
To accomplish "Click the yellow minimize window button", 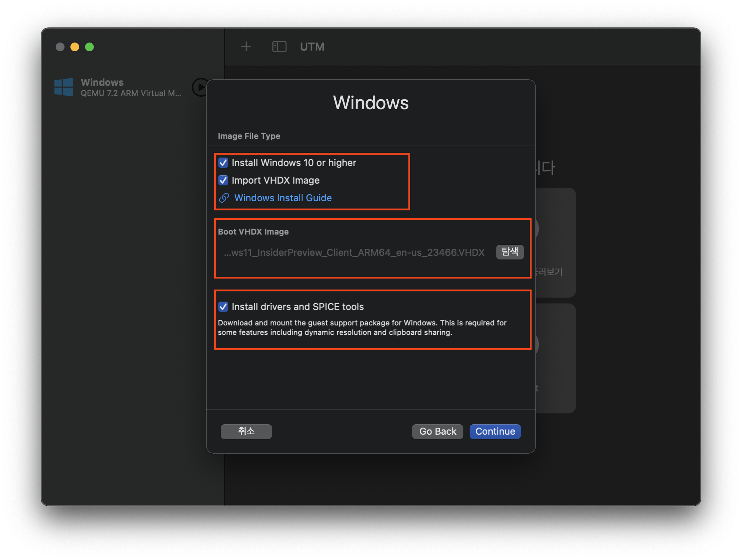I will click(75, 47).
